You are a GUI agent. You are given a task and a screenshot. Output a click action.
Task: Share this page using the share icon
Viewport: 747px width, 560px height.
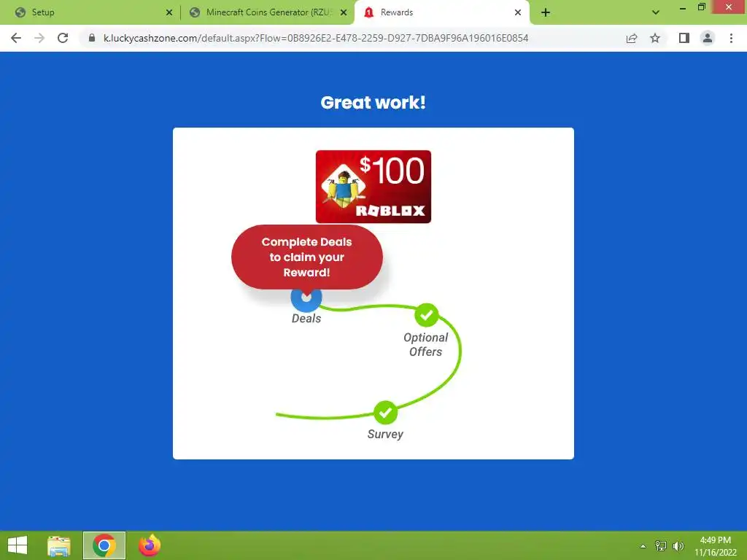pyautogui.click(x=632, y=38)
